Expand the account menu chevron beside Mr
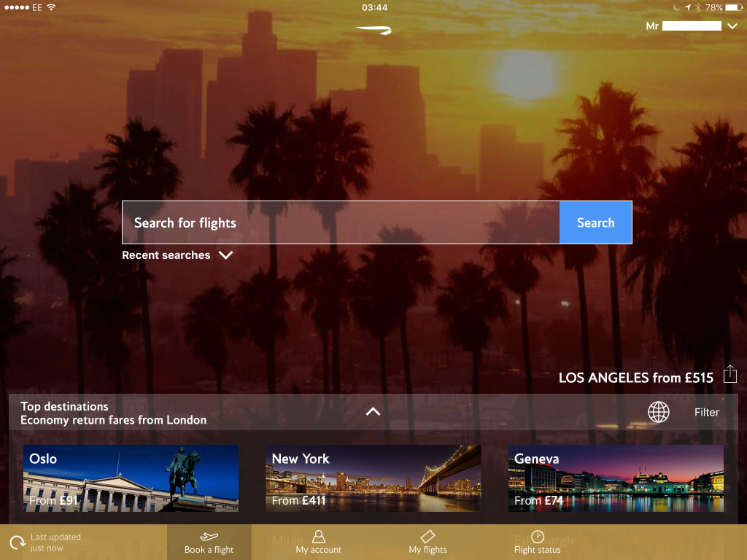Viewport: 747px width, 560px height. click(x=732, y=26)
